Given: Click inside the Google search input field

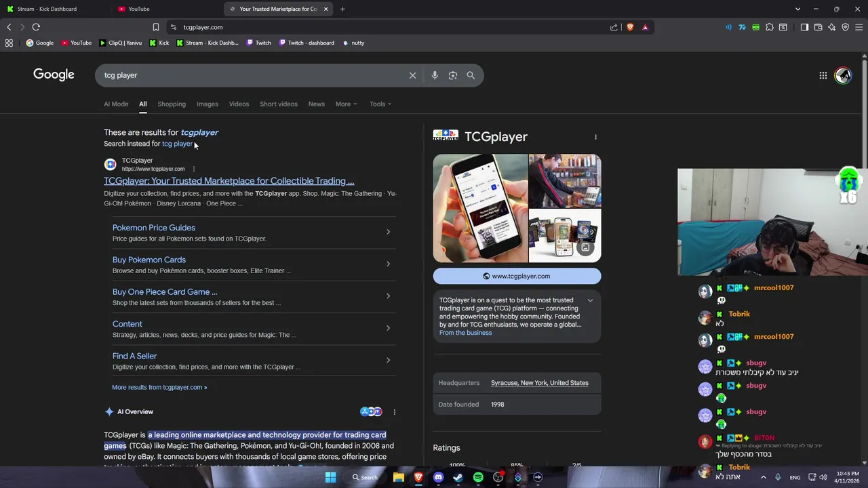Looking at the screenshot, I should click(x=251, y=75).
